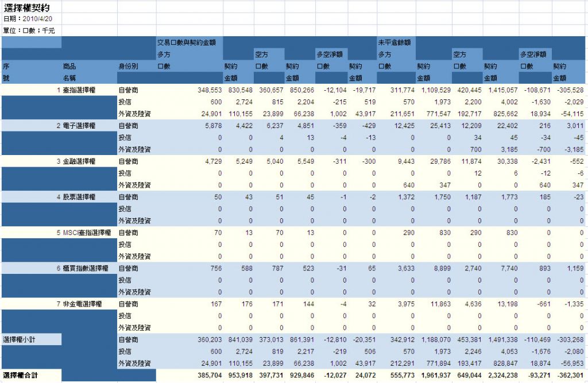Select the cell with value 1,773
588x383 pixels.
click(510, 197)
